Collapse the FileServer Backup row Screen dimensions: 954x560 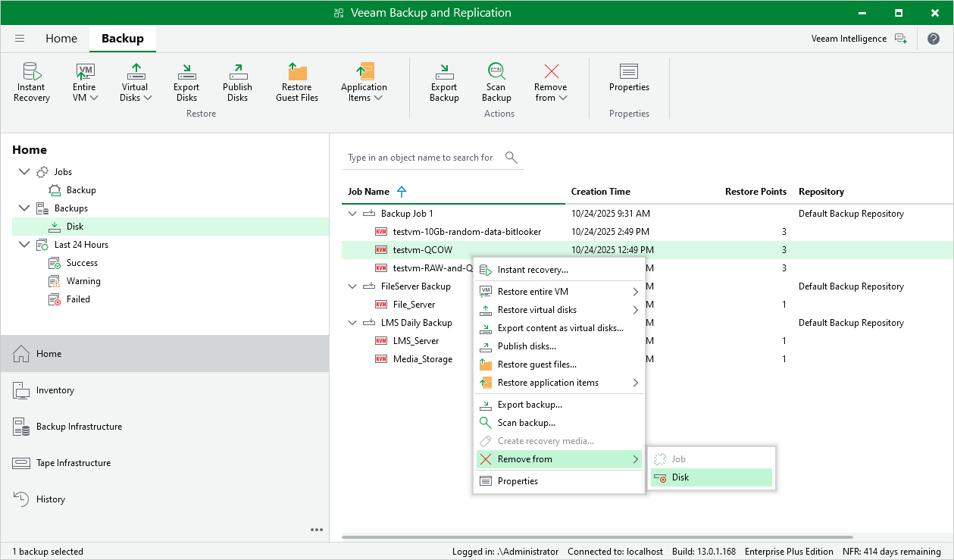(x=352, y=286)
